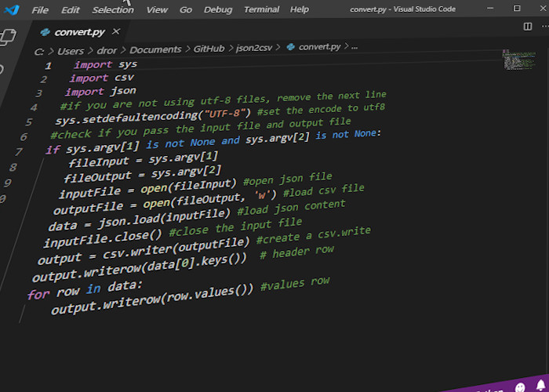Image resolution: width=549 pixels, height=392 pixels.
Task: Click the '#check if you pass' comment
Action: pyautogui.click(x=200, y=128)
